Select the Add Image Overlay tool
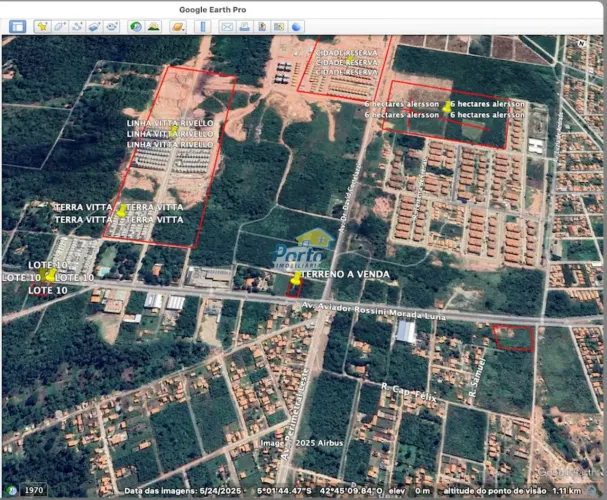This screenshot has width=607, height=500. coord(94,27)
